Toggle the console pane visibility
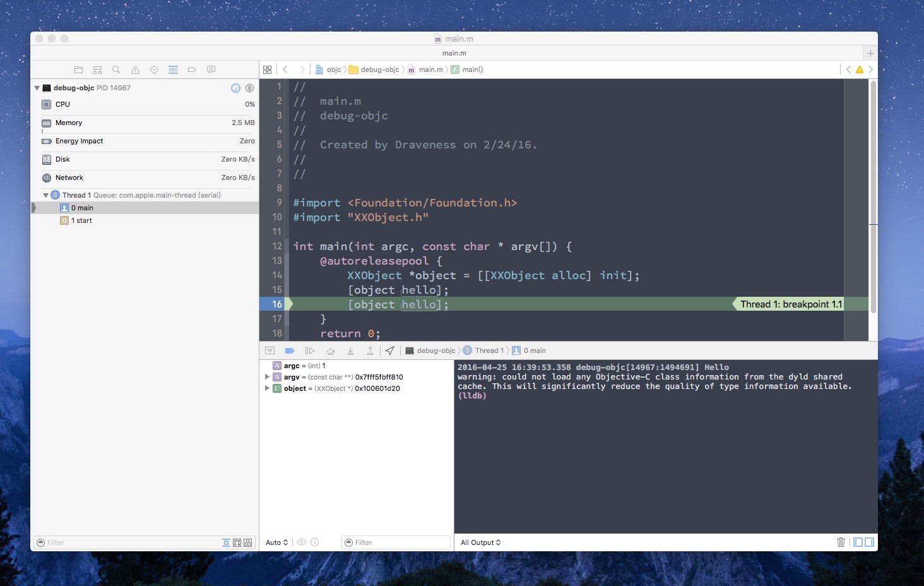Screen dimensions: 924x586 click(x=869, y=542)
